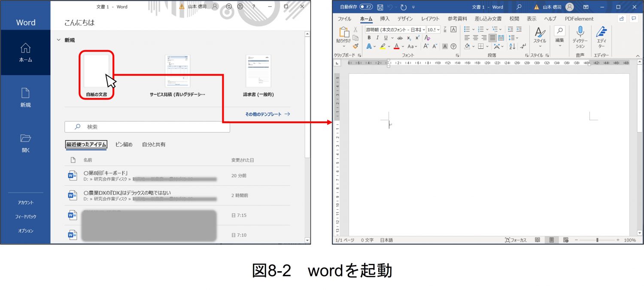Switch to フォーカス mode in status bar

pos(516,240)
